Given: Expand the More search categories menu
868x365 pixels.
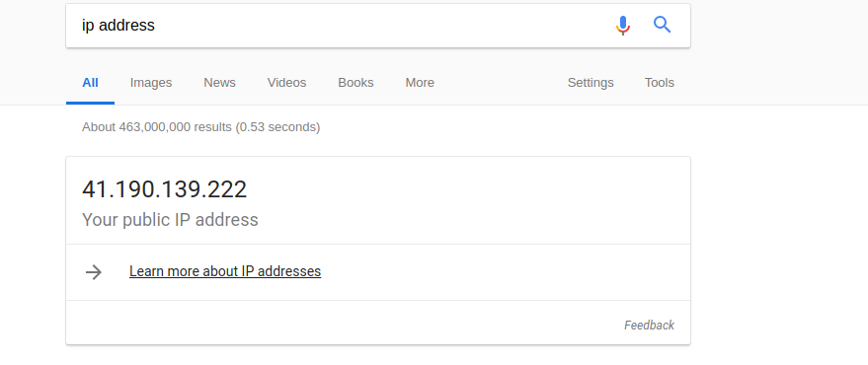Looking at the screenshot, I should coord(420,83).
